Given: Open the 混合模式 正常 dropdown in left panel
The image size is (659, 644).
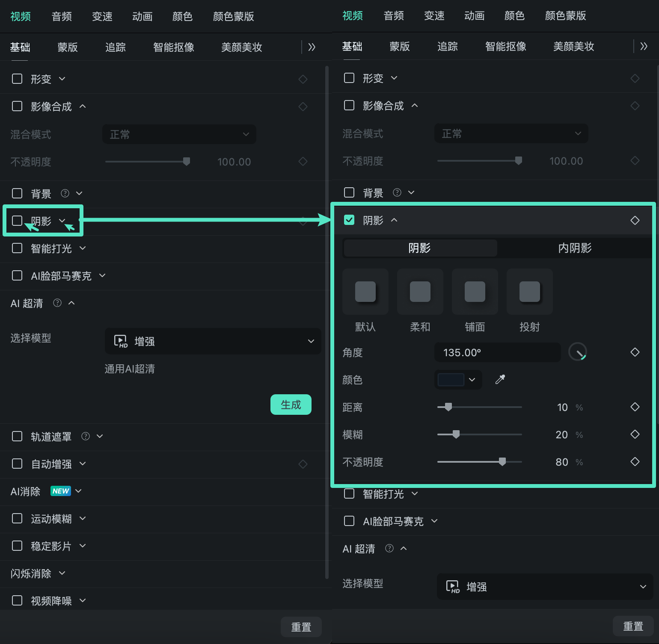Looking at the screenshot, I should (x=179, y=134).
